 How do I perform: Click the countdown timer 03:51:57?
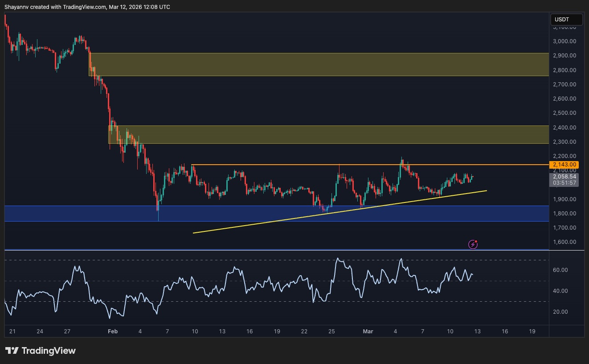pos(566,183)
